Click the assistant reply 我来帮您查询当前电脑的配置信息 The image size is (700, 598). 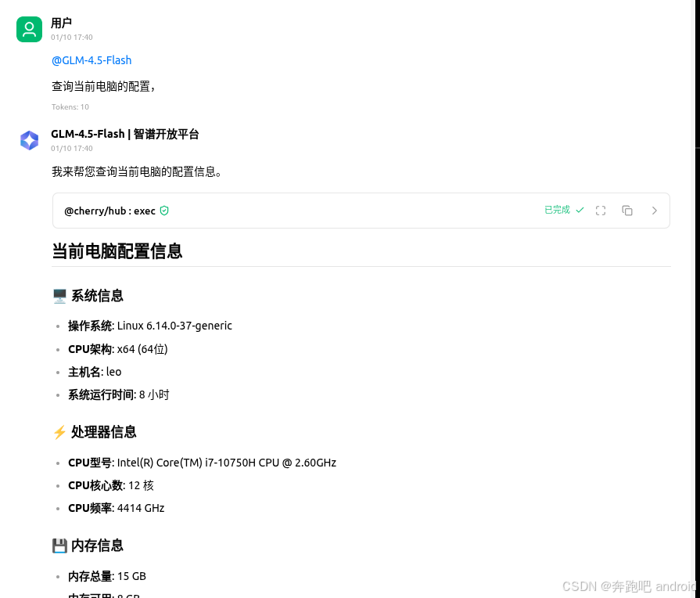137,171
